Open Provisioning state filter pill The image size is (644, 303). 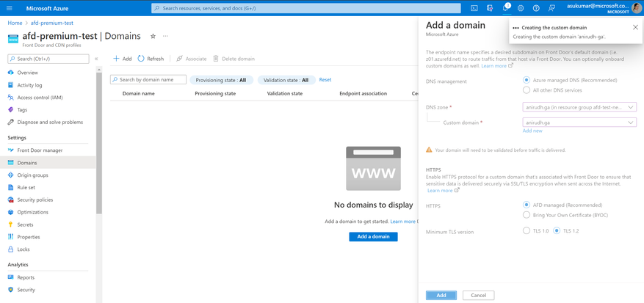[x=221, y=80]
